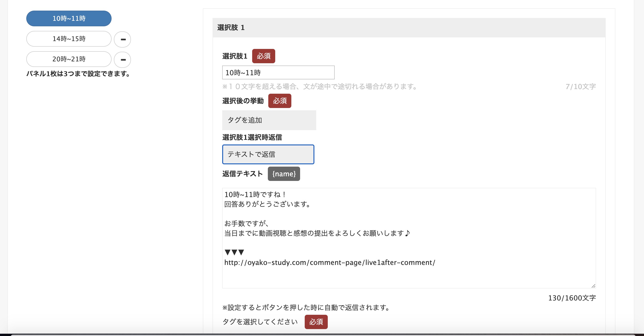
Task: Edit the 選択肢1 text input field
Action: pyautogui.click(x=278, y=73)
